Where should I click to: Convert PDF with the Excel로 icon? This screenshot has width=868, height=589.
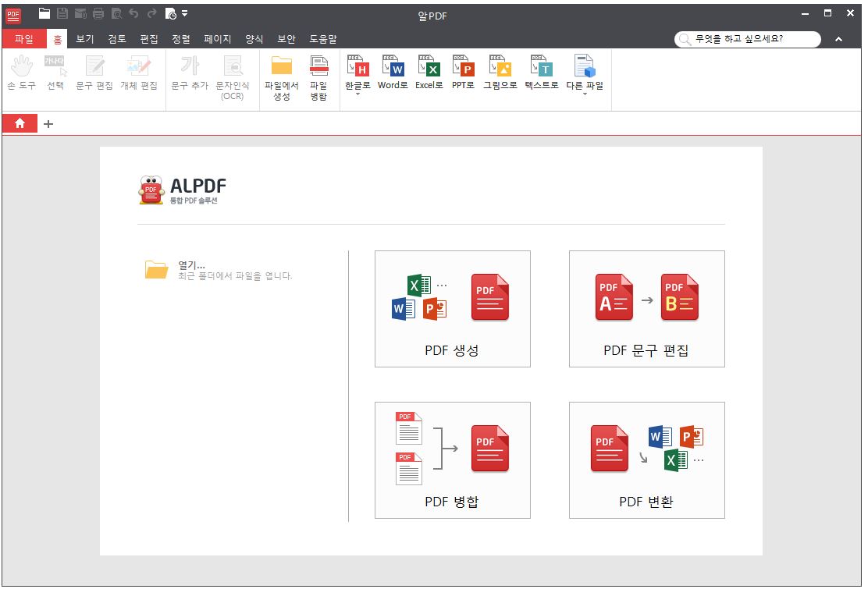[x=429, y=72]
